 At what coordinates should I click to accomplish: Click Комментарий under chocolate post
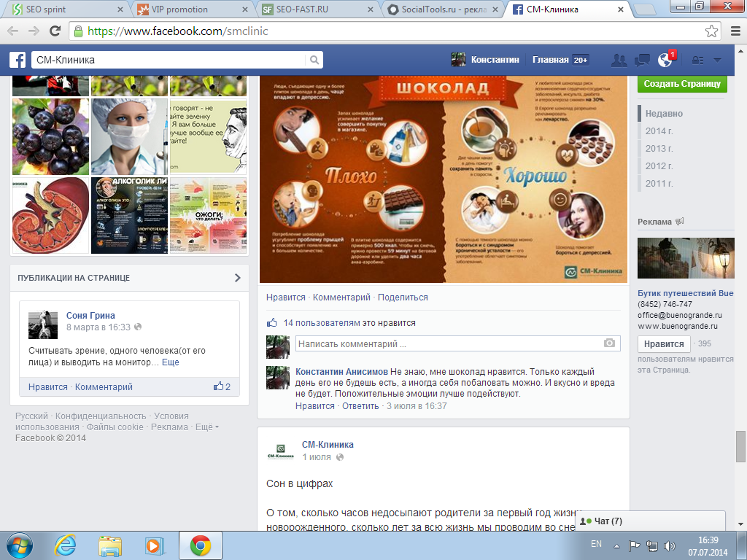341,297
